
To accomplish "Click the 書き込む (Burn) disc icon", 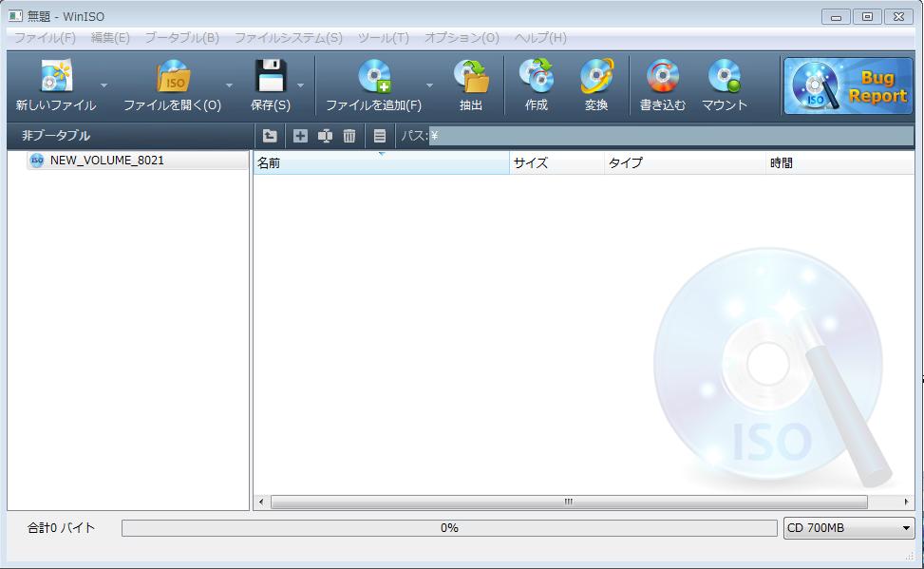I will [x=662, y=77].
